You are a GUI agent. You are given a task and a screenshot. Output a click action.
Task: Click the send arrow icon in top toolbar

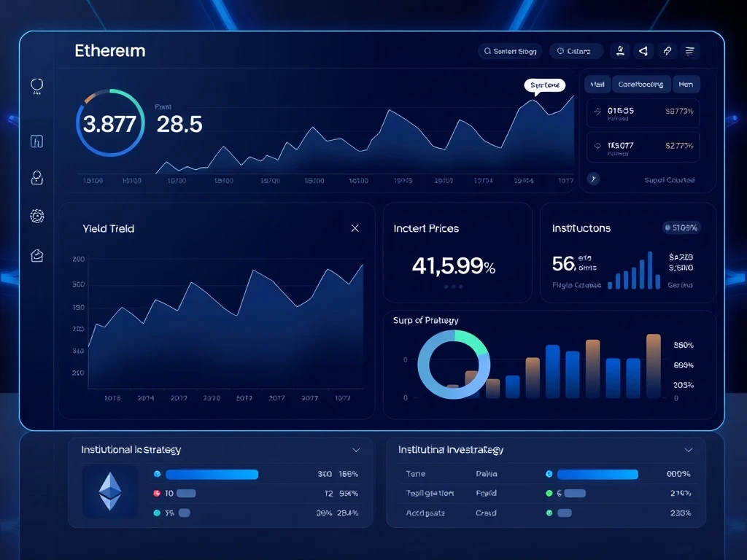643,51
